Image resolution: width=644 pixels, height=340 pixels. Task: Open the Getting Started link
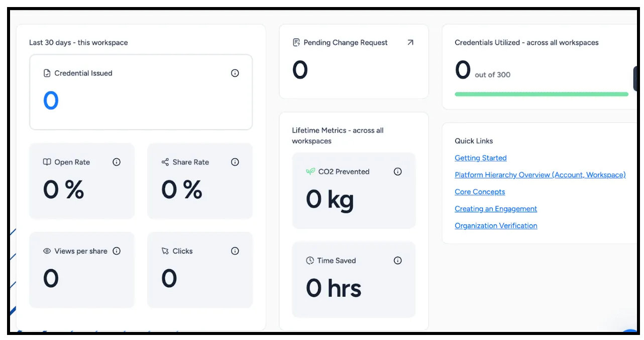(x=481, y=158)
